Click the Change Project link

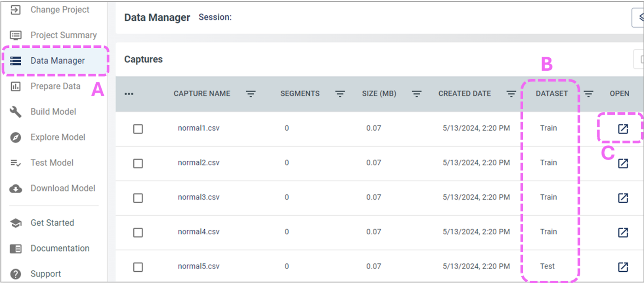click(60, 10)
